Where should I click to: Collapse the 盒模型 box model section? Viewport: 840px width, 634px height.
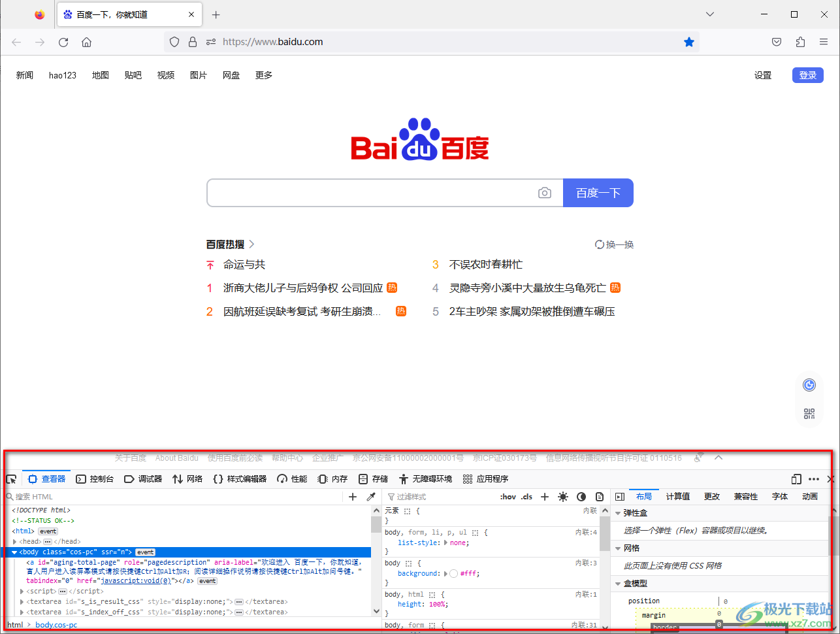[618, 584]
